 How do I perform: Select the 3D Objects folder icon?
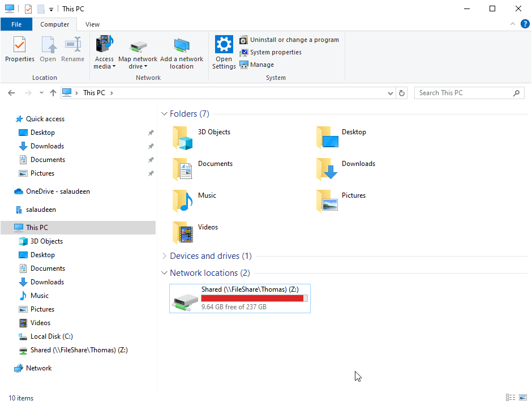[183, 138]
